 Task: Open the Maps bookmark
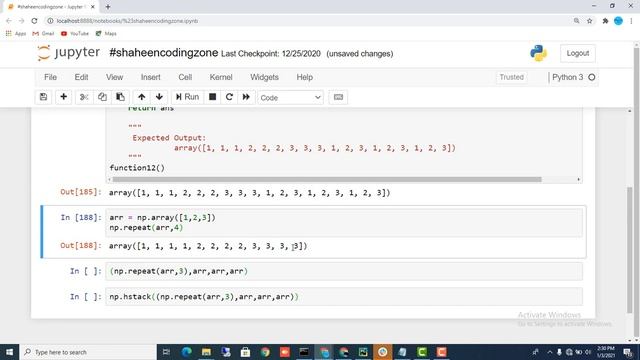click(x=106, y=33)
